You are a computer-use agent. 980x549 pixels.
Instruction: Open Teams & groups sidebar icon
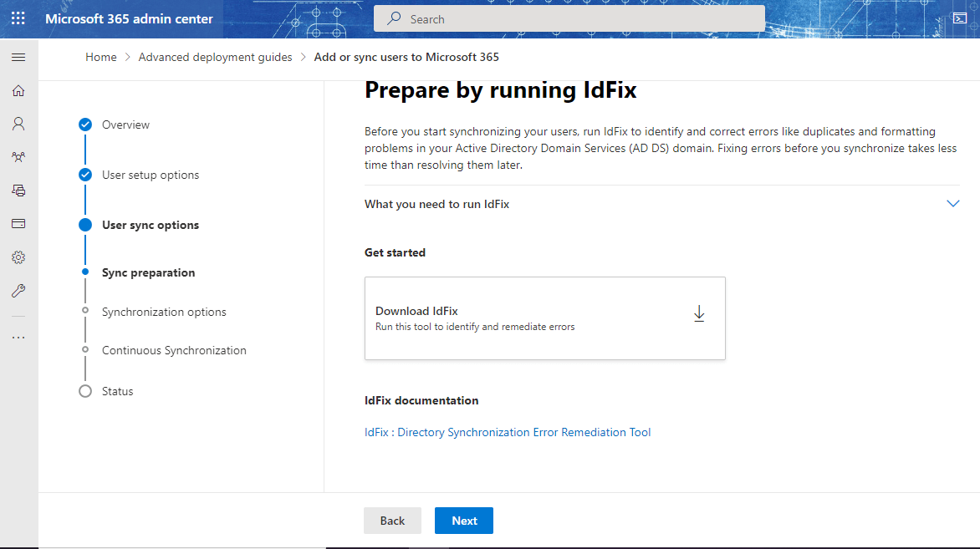point(18,157)
